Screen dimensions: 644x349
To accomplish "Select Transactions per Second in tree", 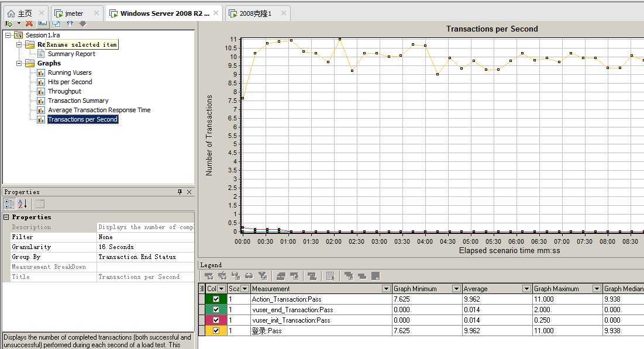I will [x=82, y=119].
